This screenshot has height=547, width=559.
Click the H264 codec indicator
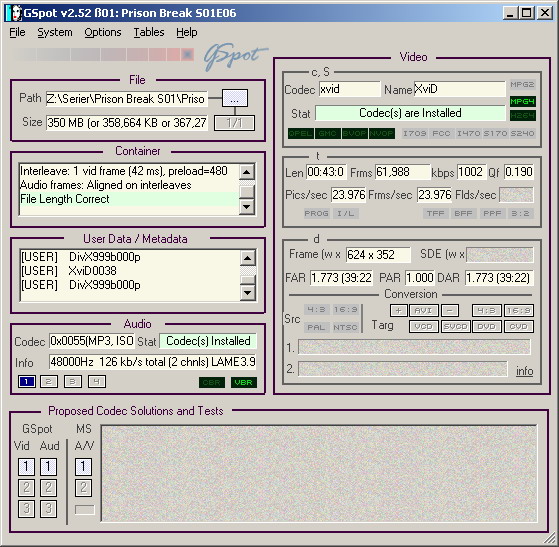522,116
